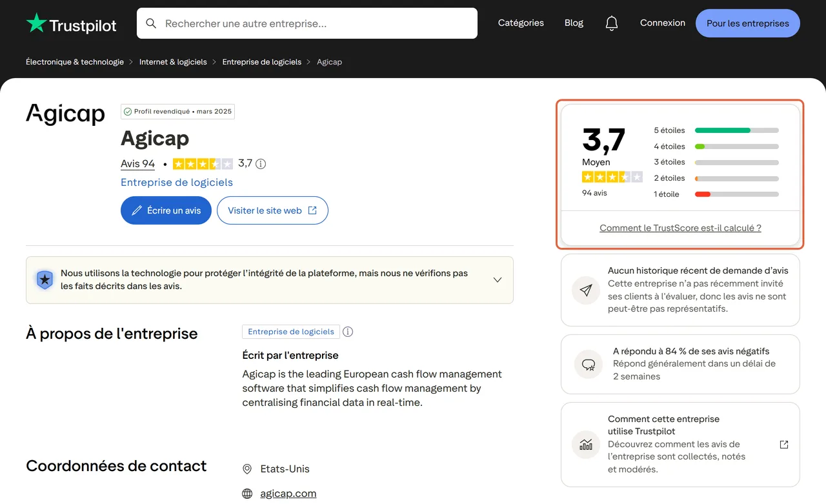
Task: Click the search magnifier icon
Action: tap(151, 23)
